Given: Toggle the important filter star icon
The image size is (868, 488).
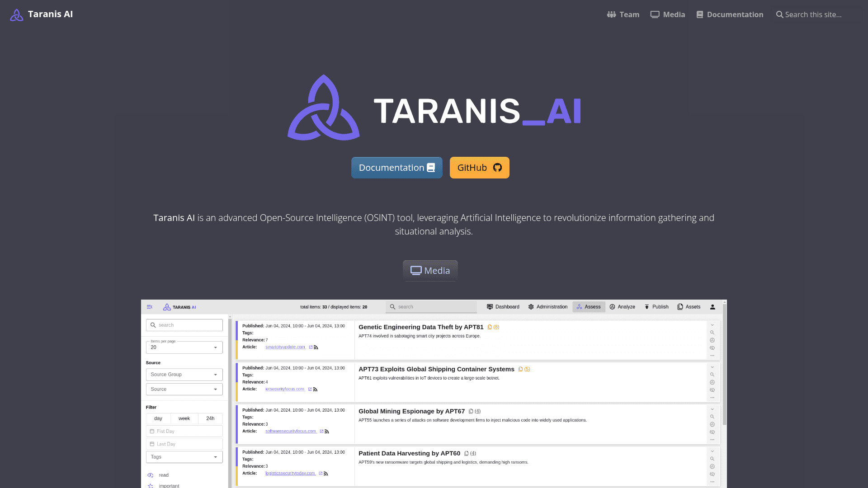Looking at the screenshot, I should pyautogui.click(x=151, y=486).
